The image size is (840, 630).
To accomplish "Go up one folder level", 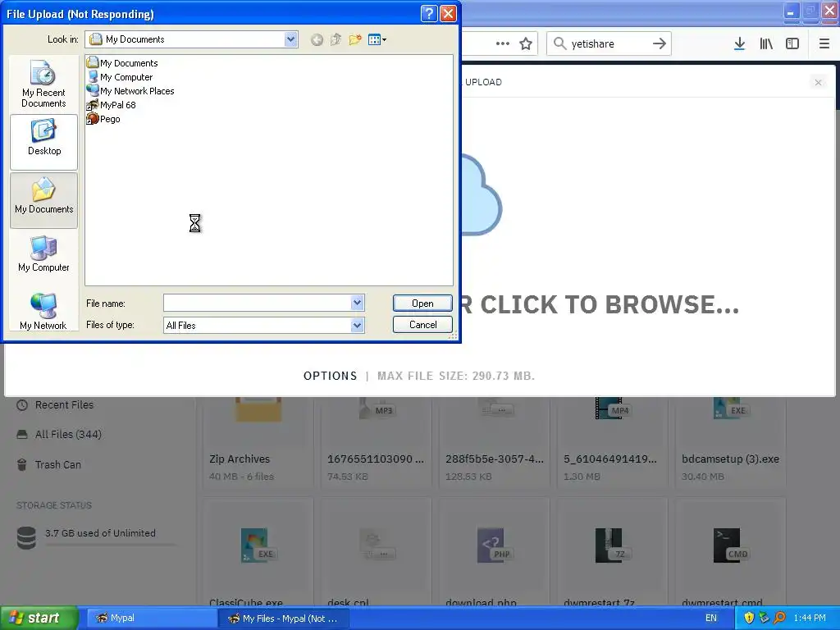I will click(x=336, y=39).
